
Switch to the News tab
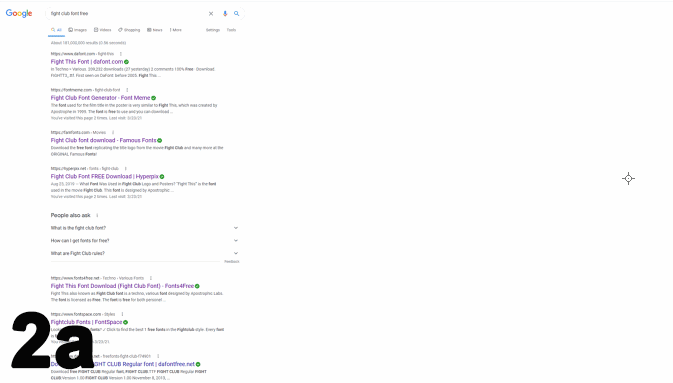click(x=155, y=30)
